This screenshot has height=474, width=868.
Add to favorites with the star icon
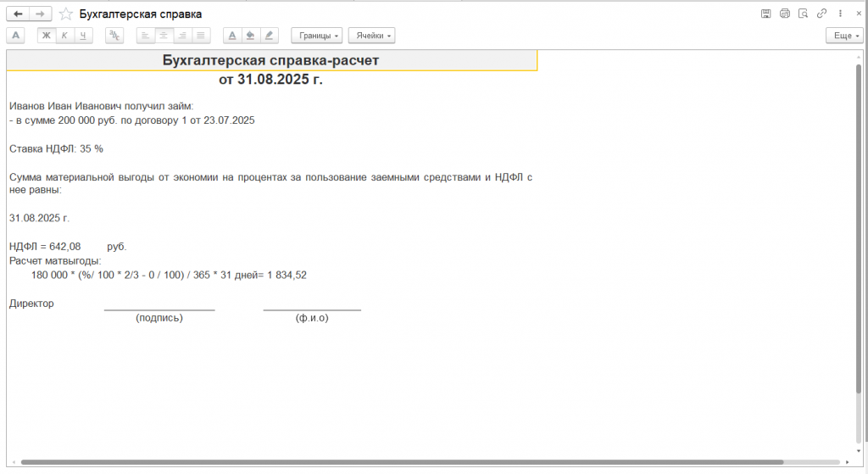click(x=65, y=14)
